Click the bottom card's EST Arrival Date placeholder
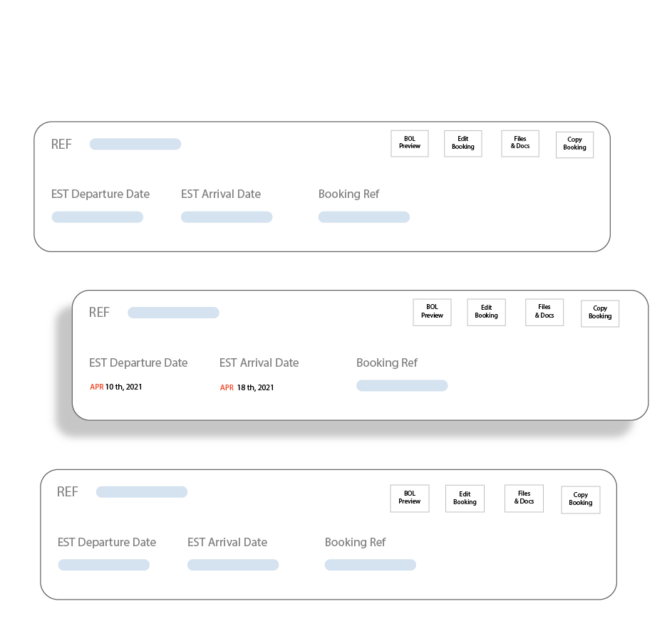 [x=233, y=565]
